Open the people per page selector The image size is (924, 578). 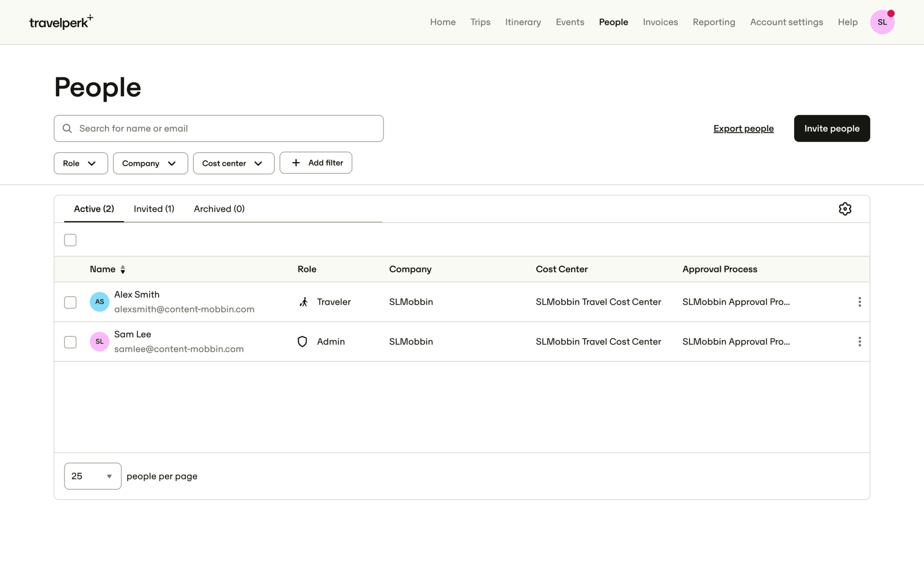point(92,476)
